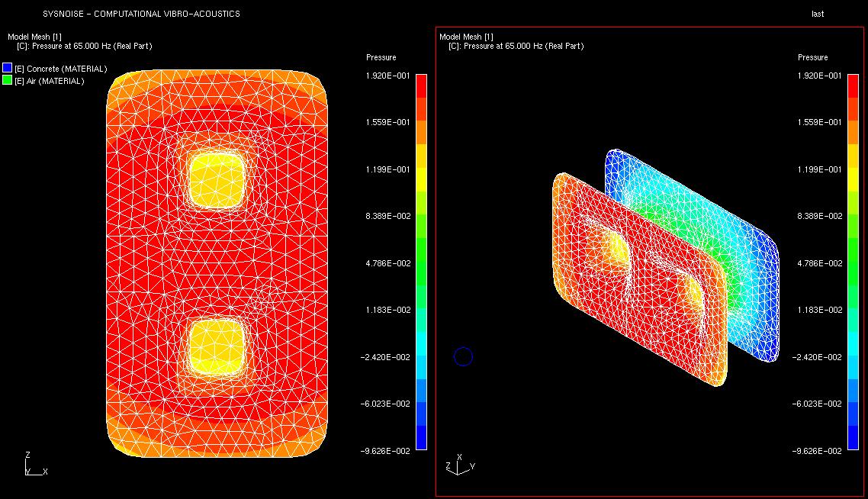Click the red front panel in isometric view
This screenshot has width=868, height=499.
click(x=639, y=280)
